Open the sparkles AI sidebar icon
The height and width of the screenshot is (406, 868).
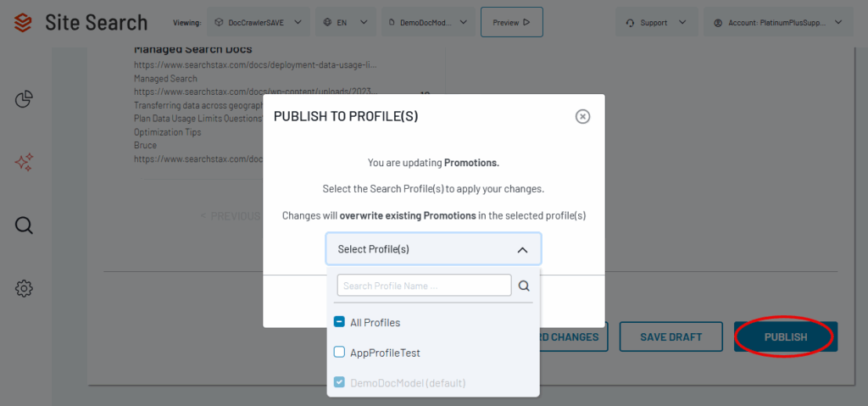click(x=25, y=162)
